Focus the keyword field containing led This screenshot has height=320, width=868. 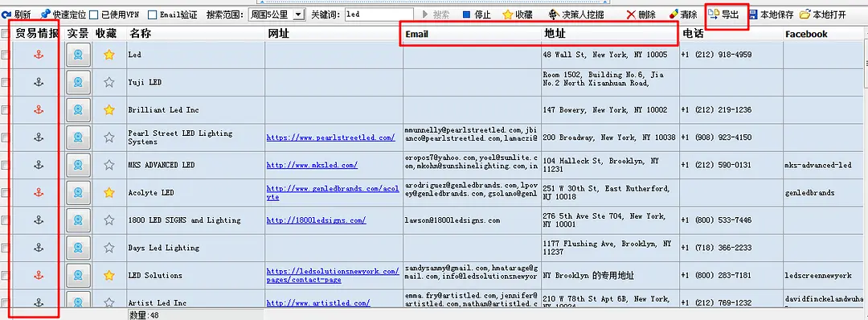tap(379, 15)
